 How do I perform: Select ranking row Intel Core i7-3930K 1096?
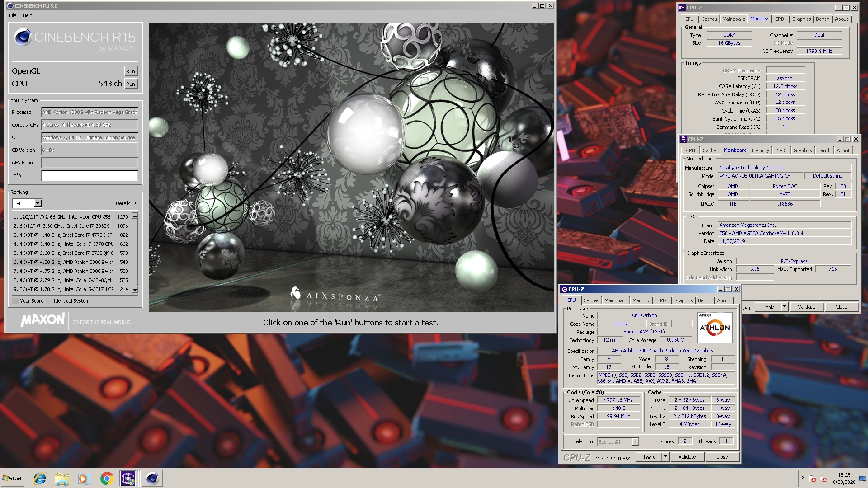(71, 226)
